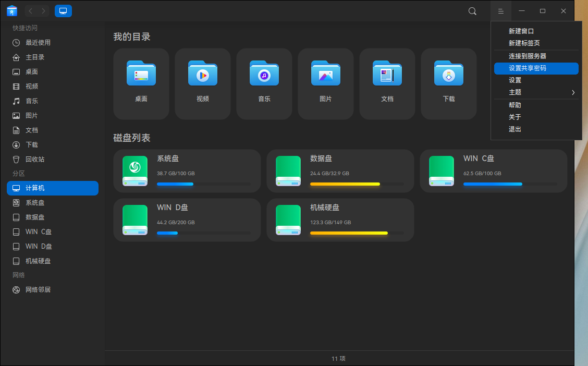
Task: Choose 退出 from the menu
Action: tap(536, 129)
